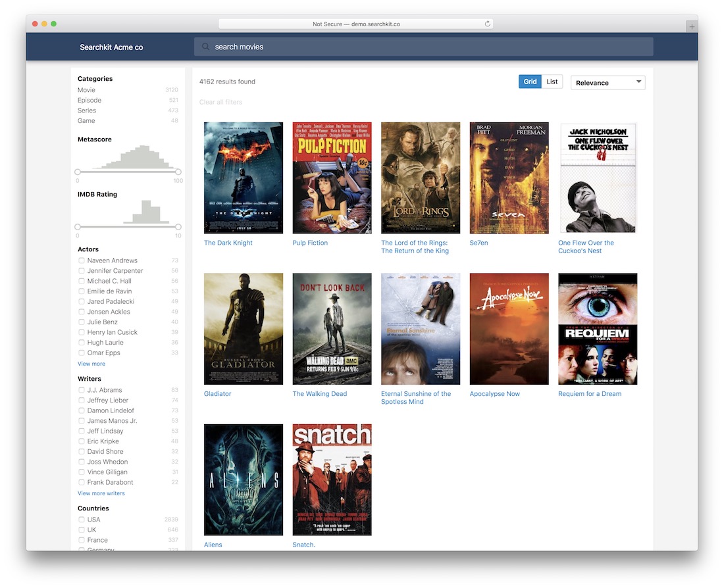Screen dimensions: 724x588
Task: Expand list via View more writers
Action: [101, 493]
